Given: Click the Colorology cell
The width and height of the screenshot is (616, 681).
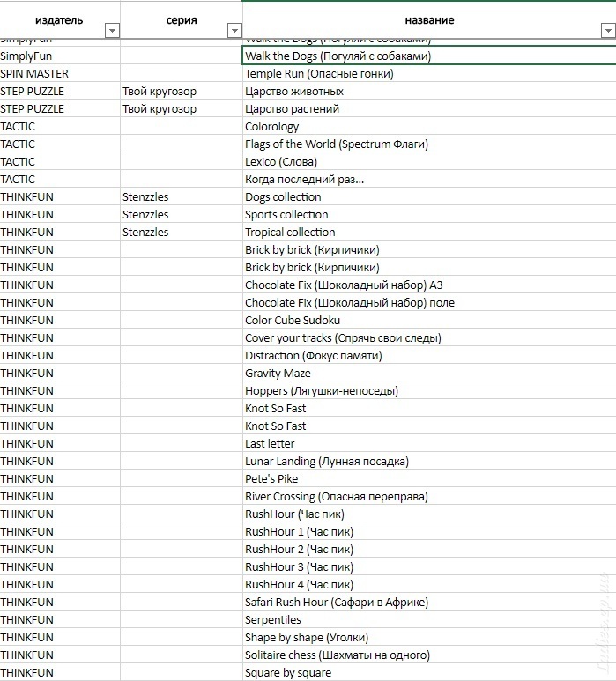Looking at the screenshot, I should point(429,126).
